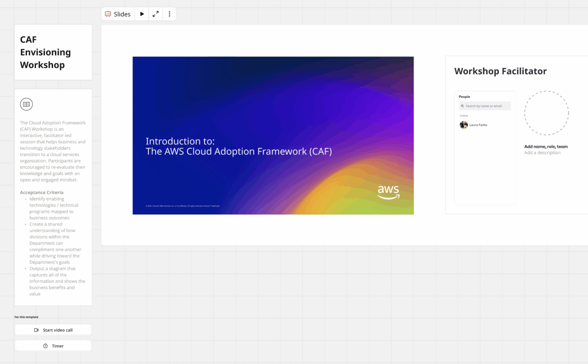This screenshot has height=364, width=588.
Task: Click the aws logo on the title slide
Action: coord(388,192)
